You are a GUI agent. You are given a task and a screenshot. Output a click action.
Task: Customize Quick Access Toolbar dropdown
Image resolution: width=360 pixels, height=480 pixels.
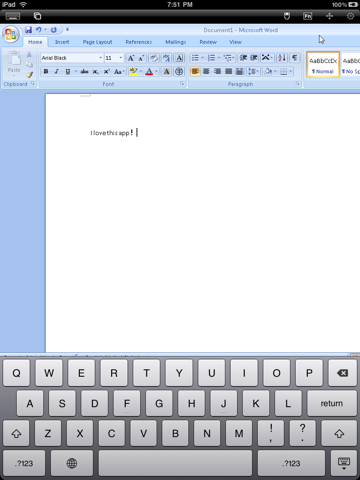[x=67, y=30]
